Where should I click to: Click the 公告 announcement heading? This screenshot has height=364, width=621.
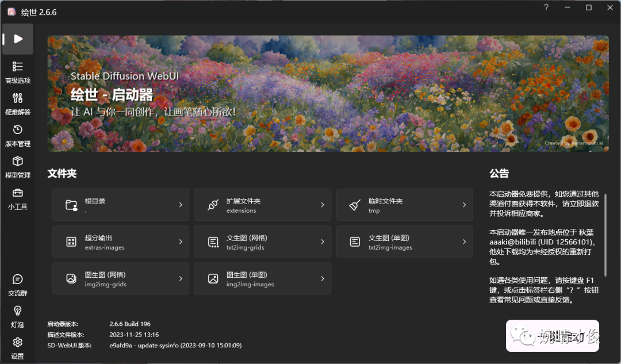click(x=499, y=174)
